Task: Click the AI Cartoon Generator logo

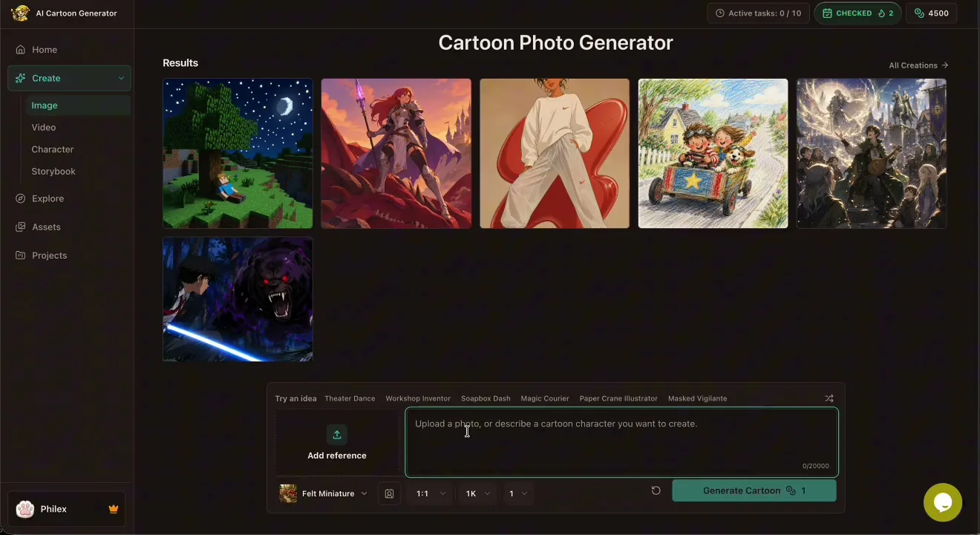Action: 21,13
